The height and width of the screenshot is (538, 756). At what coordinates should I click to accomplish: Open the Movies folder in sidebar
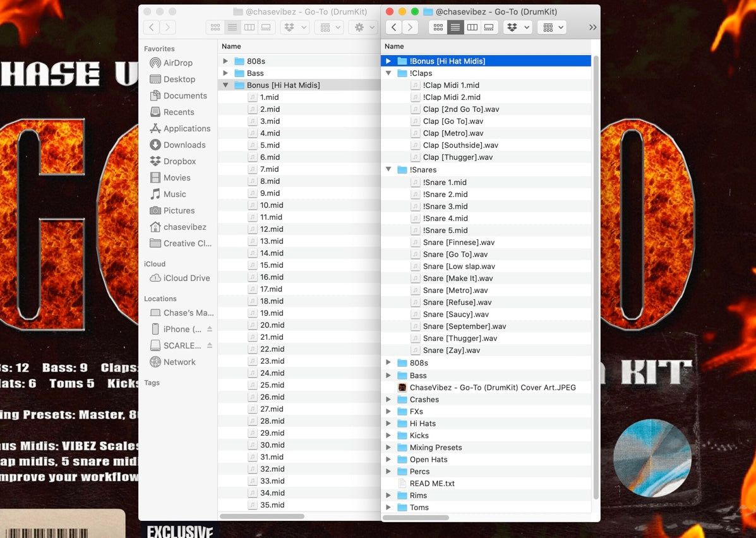[170, 177]
